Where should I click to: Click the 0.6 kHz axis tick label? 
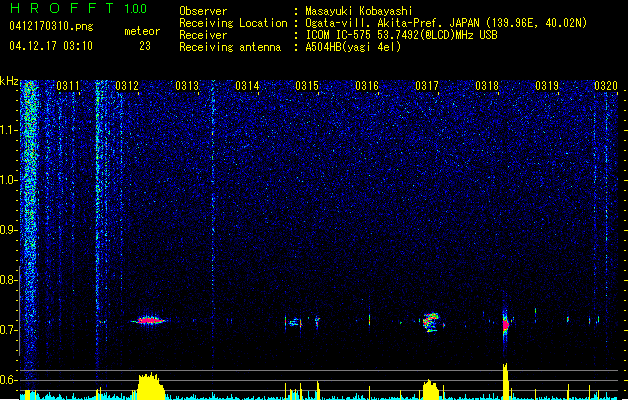point(9,380)
